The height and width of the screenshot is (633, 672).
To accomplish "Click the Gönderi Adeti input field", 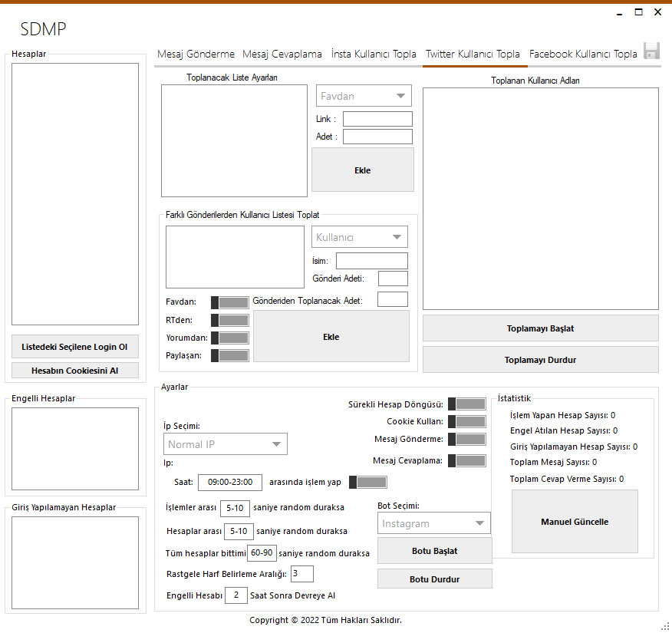I will pos(393,279).
